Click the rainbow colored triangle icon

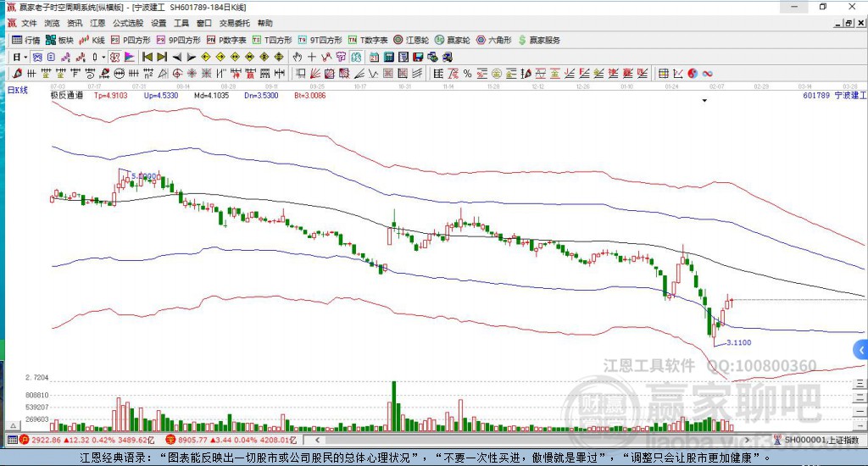[x=130, y=57]
